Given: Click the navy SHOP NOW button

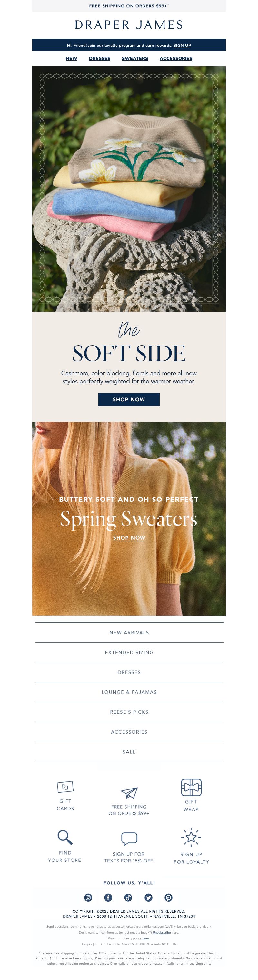Looking at the screenshot, I should [129, 399].
